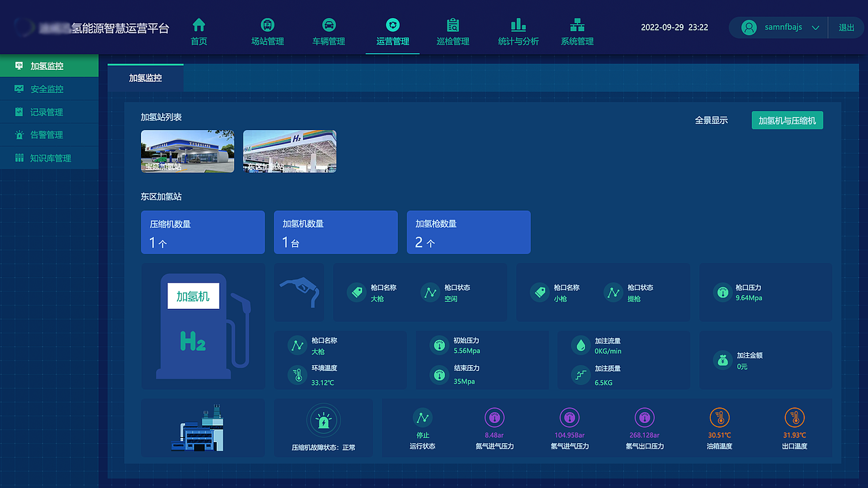Click the 加注金额 money bag icon
This screenshot has width=868, height=488.
point(723,360)
